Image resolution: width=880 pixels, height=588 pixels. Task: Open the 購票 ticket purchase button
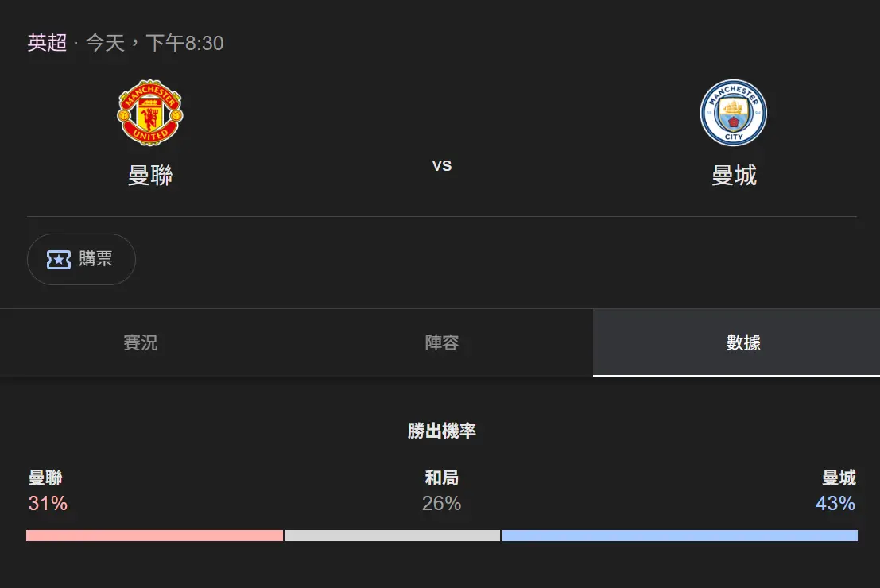tap(82, 259)
